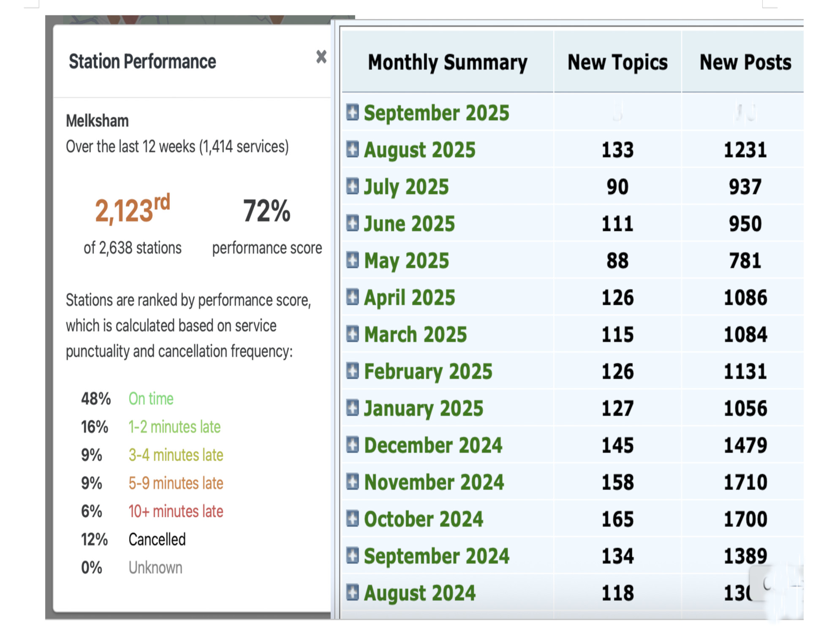The image size is (840, 630).
Task: Click the 72% performance score figure
Action: tap(266, 211)
